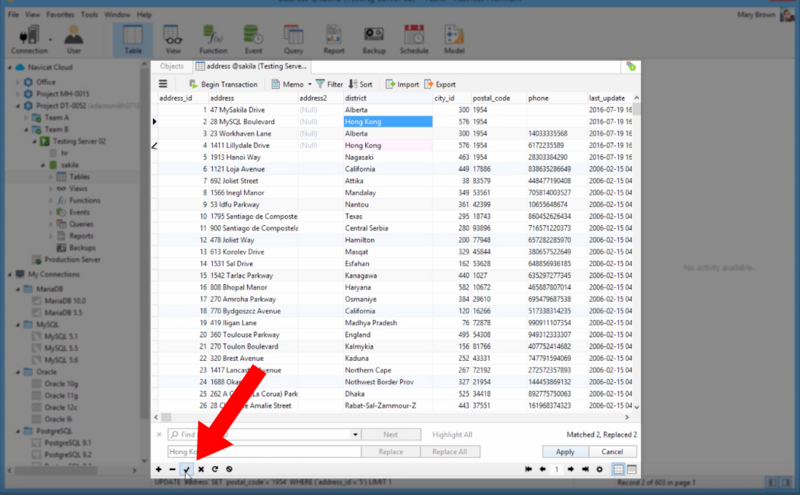Open the Function toolbar icon
This screenshot has height=495, width=800.
point(213,40)
